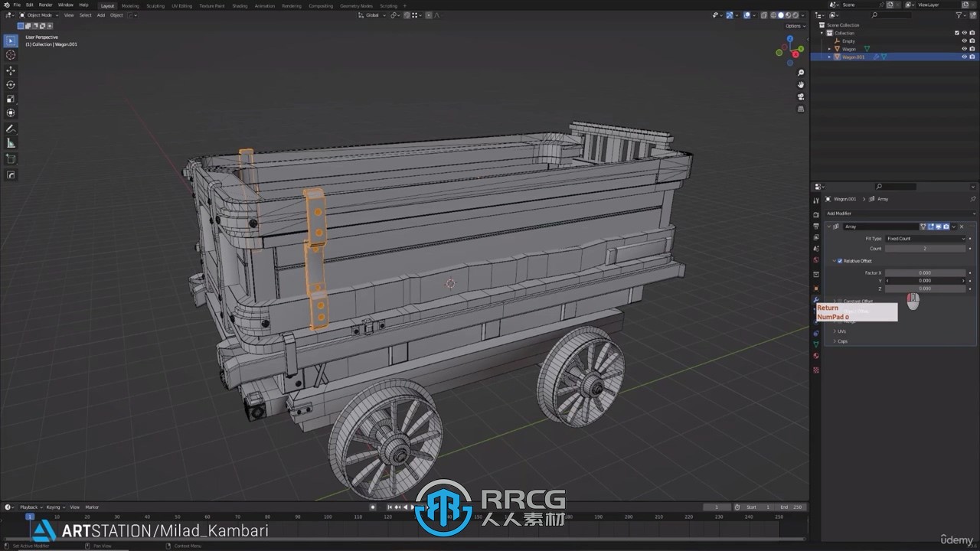Expand Caps section in Array modifier
The height and width of the screenshot is (551, 980).
click(835, 341)
